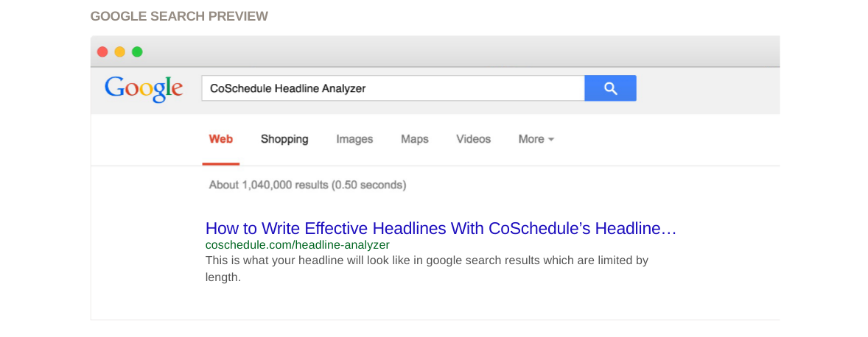Focus the CoSchedule Headline Analyzer search field
The height and width of the screenshot is (337, 868).
392,88
